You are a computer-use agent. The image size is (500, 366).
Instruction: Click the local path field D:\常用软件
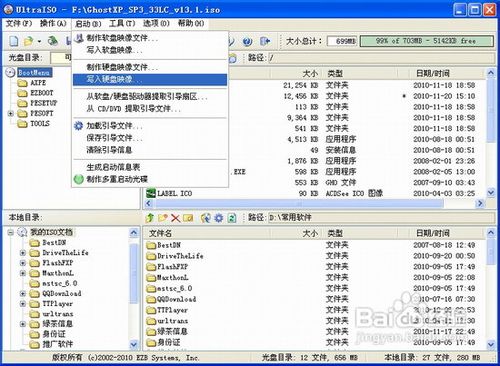[x=381, y=218]
